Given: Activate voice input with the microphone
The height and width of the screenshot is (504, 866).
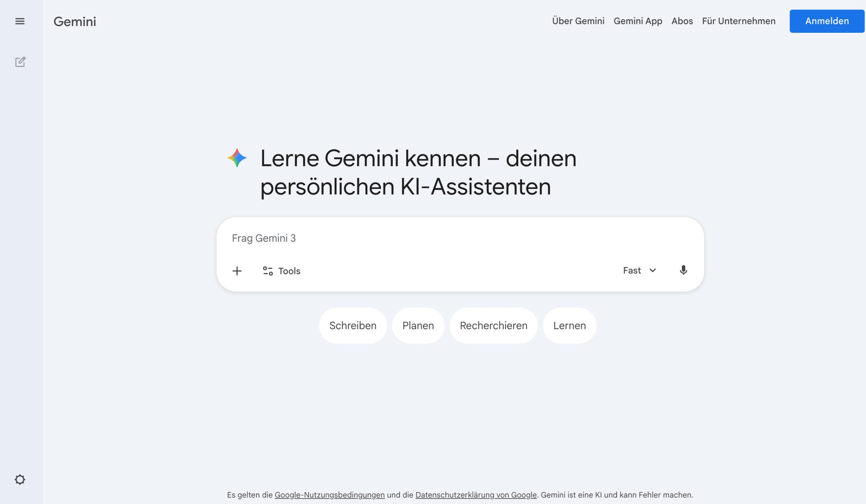Looking at the screenshot, I should [x=684, y=270].
